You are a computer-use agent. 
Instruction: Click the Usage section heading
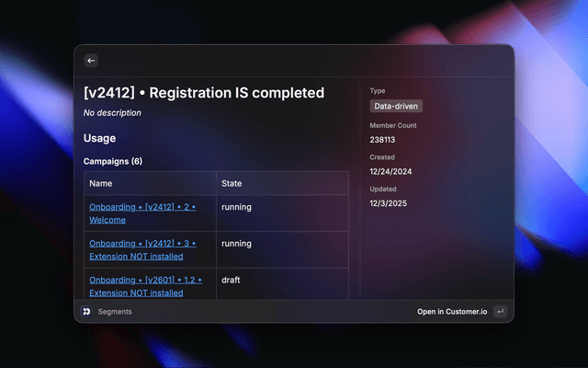pyautogui.click(x=99, y=138)
